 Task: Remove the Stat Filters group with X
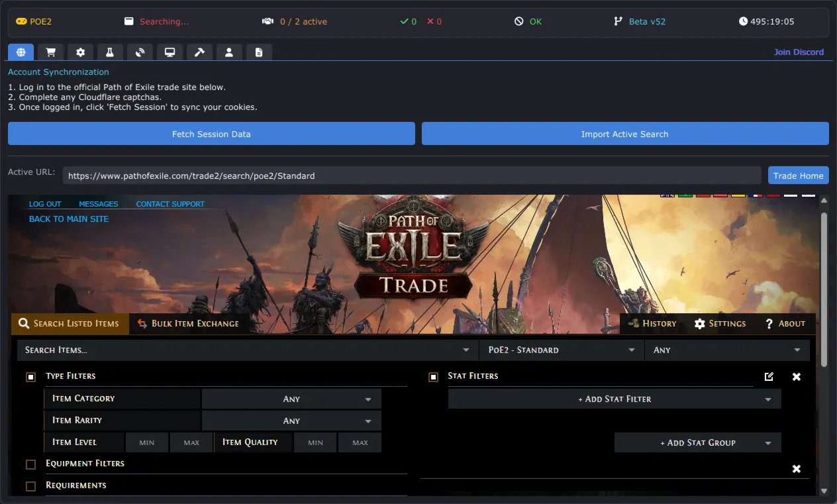pyautogui.click(x=797, y=376)
